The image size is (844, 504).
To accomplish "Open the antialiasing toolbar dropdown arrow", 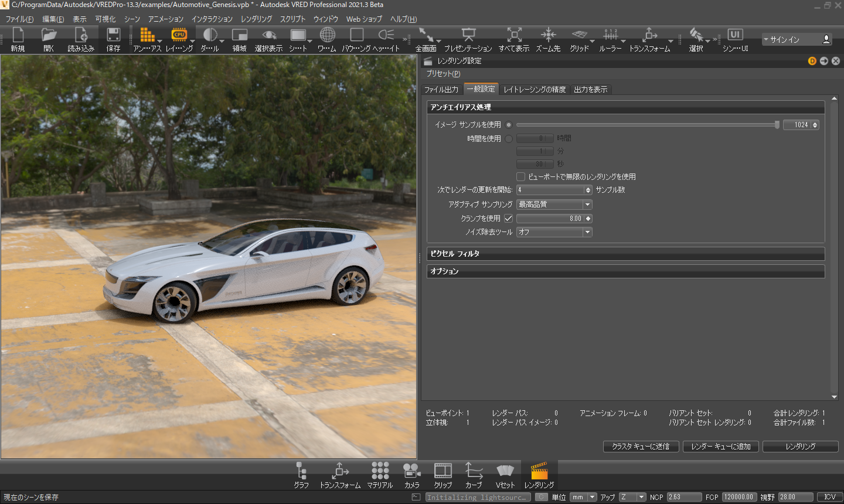I will (x=159, y=41).
